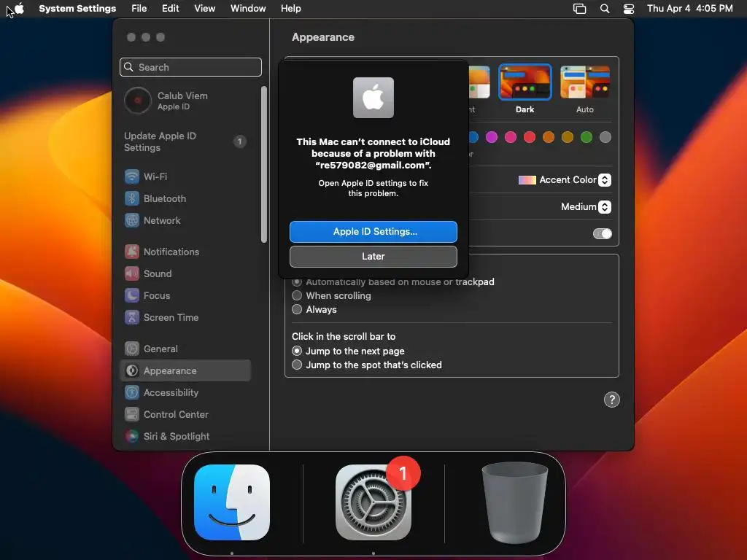Screen dimensions: 747x560
Task: Select the When scrolling radio button
Action: click(x=297, y=296)
